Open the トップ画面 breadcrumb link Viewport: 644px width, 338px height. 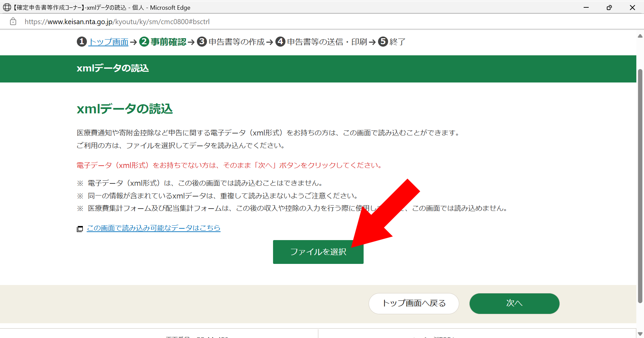[x=108, y=42]
